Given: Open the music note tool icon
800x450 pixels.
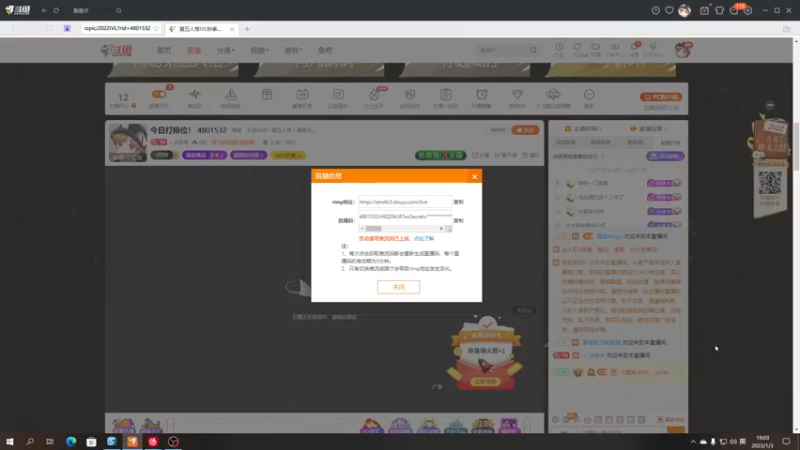Looking at the screenshot, I should (338, 94).
